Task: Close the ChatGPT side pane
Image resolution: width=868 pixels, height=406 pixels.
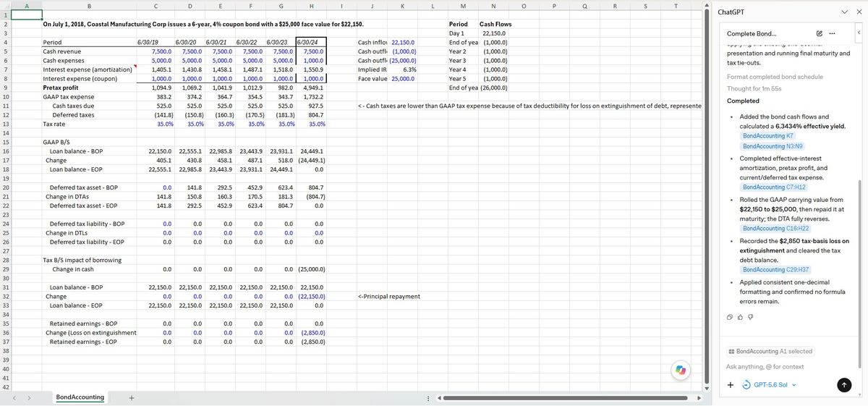Action: pos(859,12)
